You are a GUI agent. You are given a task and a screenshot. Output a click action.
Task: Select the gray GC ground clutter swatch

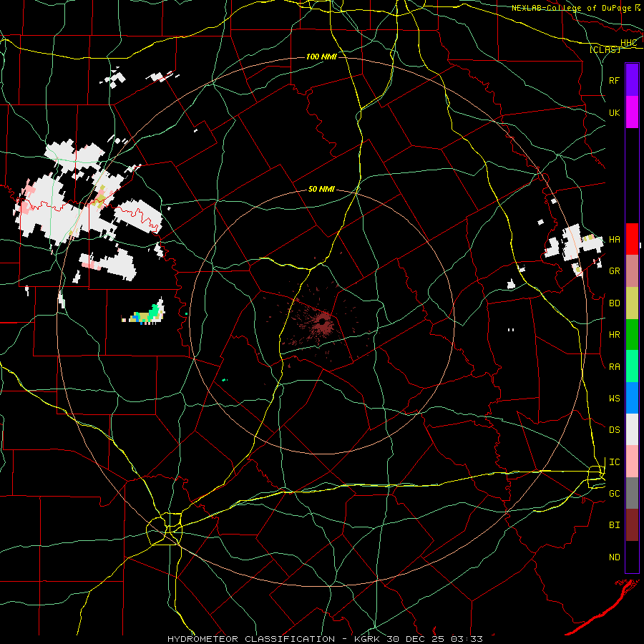click(632, 493)
